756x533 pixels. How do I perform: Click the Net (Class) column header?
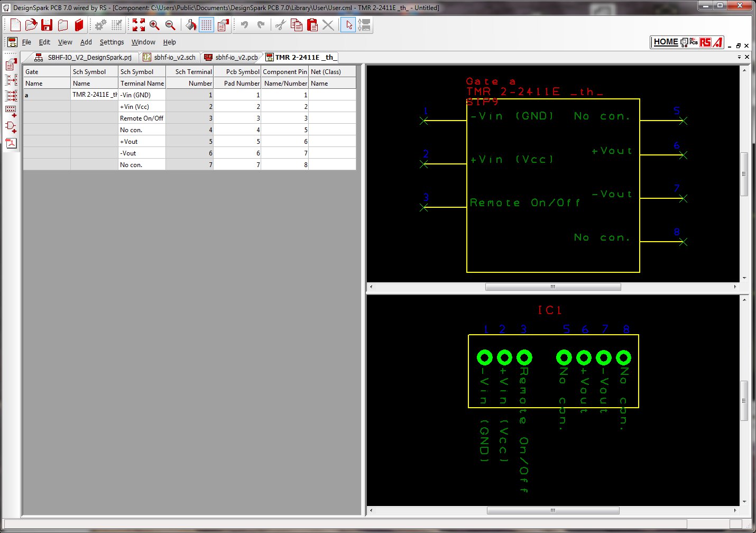tap(332, 71)
